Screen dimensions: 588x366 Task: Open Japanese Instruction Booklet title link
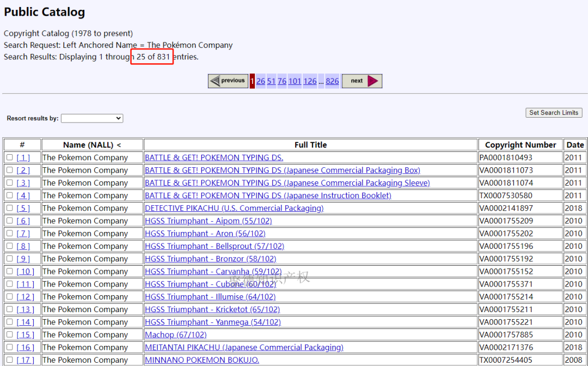(x=268, y=196)
